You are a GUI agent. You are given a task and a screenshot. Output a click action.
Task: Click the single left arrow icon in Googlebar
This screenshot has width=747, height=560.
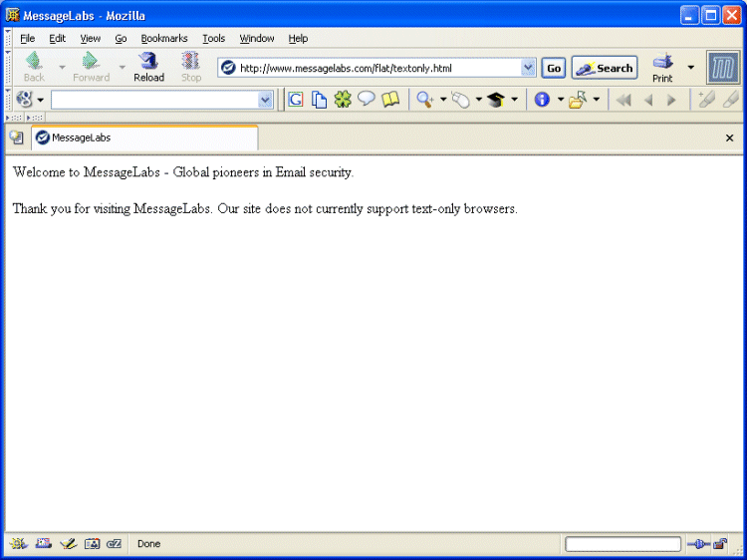[x=648, y=100]
